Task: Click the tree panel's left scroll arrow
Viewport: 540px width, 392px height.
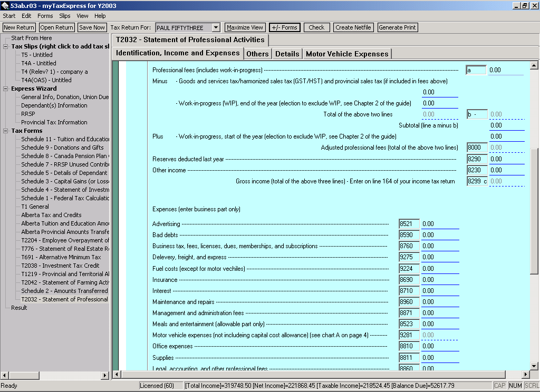Action: (x=5, y=375)
